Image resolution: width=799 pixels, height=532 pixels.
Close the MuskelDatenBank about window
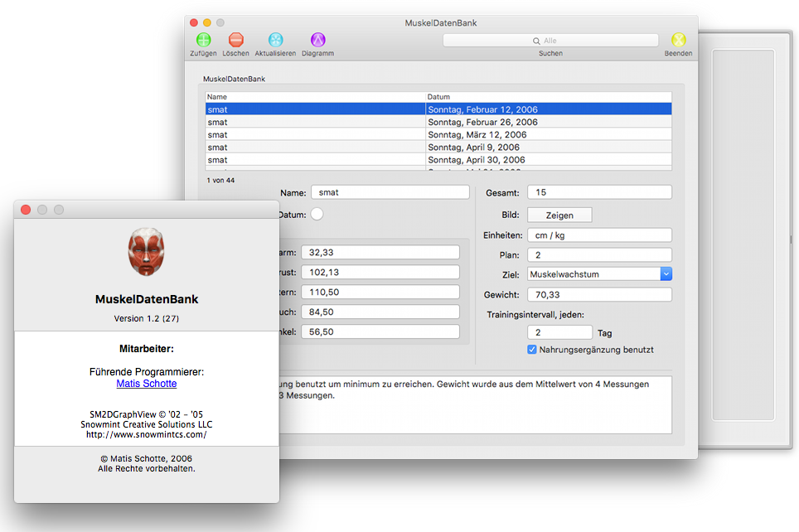click(26, 210)
